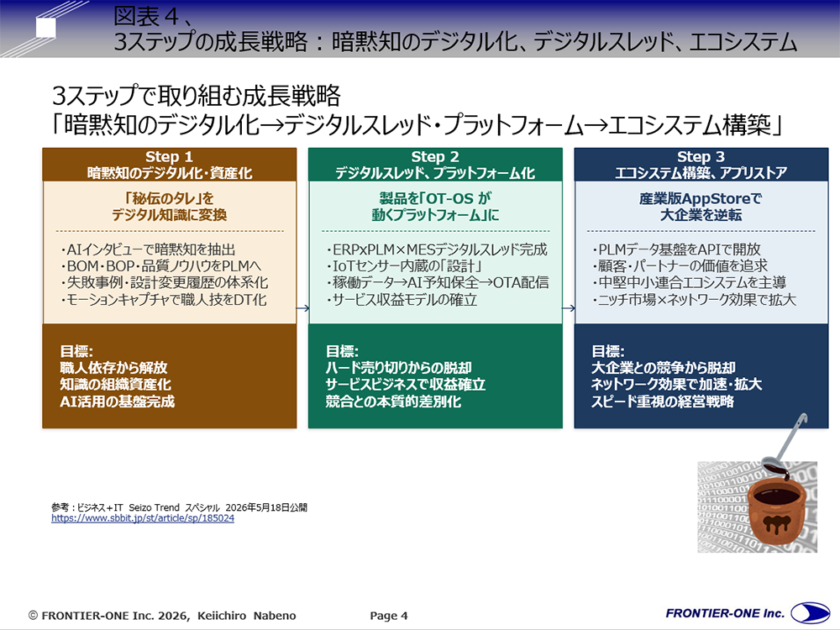Click the line AIインタビューで暗黙知を抽出
Image resolution: width=840 pixels, height=630 pixels.
pos(148,249)
